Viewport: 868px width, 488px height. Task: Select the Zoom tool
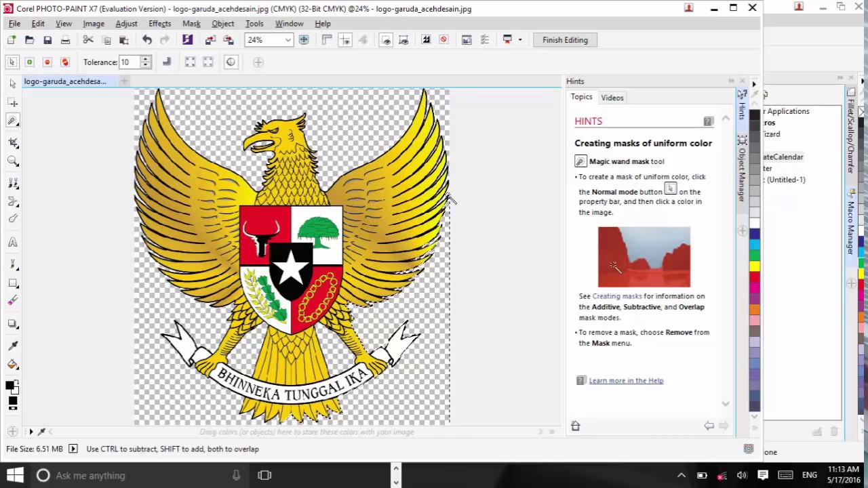click(x=12, y=161)
